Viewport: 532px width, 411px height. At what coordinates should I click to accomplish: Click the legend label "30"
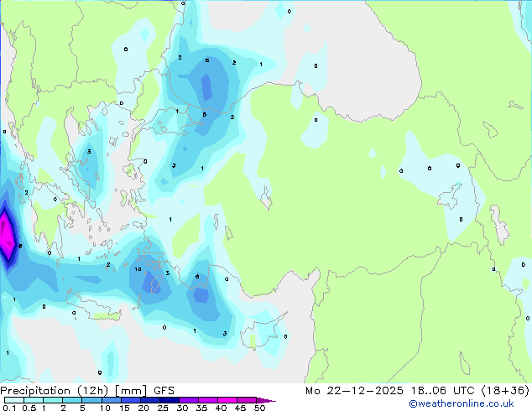pyautogui.click(x=182, y=408)
